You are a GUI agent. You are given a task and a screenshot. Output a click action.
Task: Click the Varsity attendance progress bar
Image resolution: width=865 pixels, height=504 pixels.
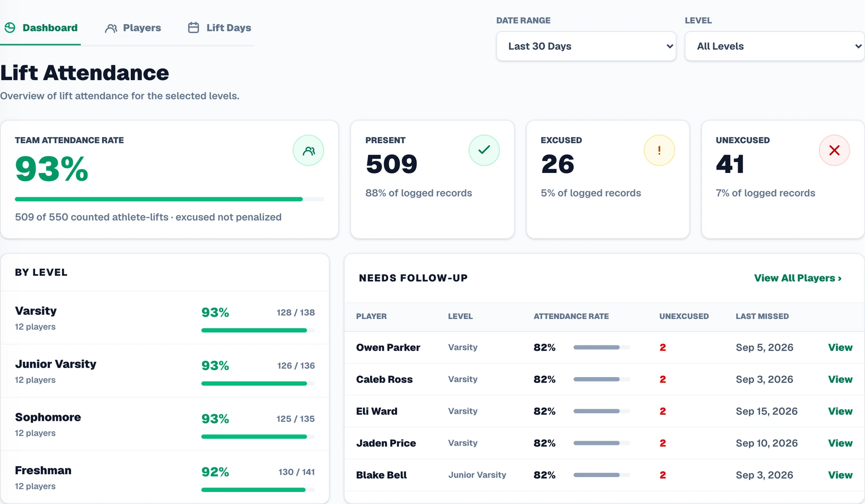pyautogui.click(x=258, y=330)
